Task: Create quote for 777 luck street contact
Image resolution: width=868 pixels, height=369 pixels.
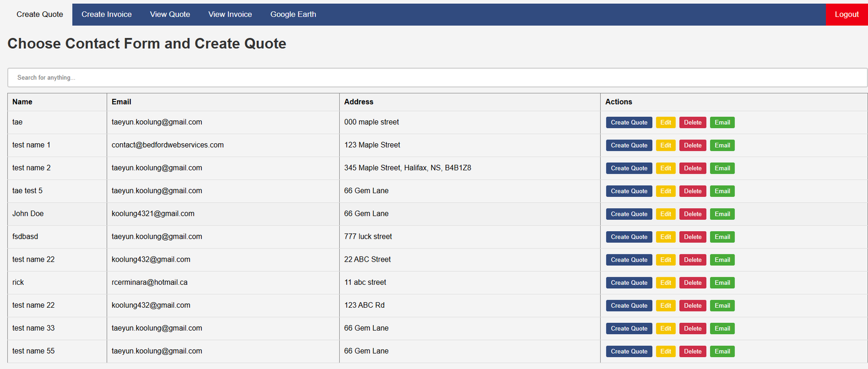Action: (629, 237)
